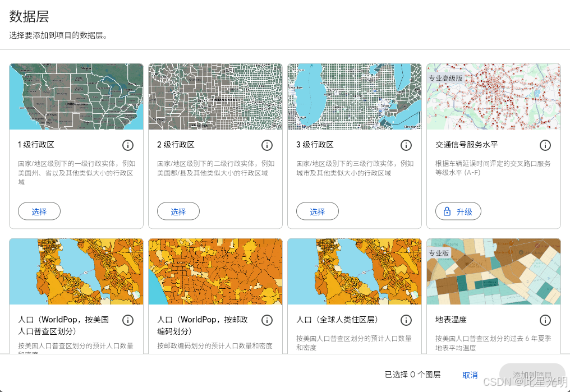Click the 数据层 dialog heading
Image resolution: width=570 pixels, height=392 pixels.
click(29, 16)
